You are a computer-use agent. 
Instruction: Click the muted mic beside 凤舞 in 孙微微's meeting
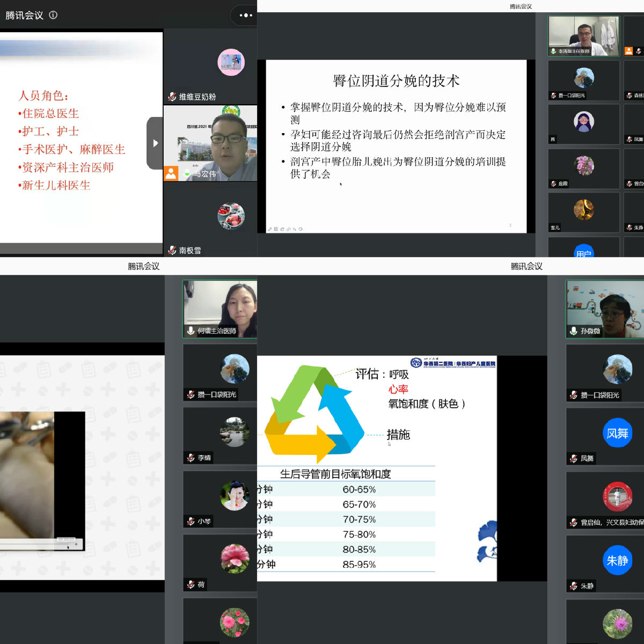pos(574,458)
